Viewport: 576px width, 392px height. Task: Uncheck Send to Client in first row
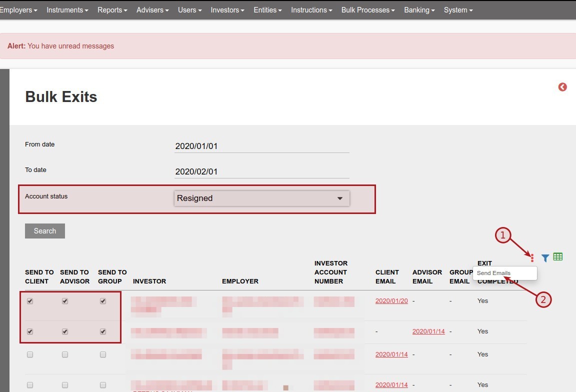click(30, 301)
